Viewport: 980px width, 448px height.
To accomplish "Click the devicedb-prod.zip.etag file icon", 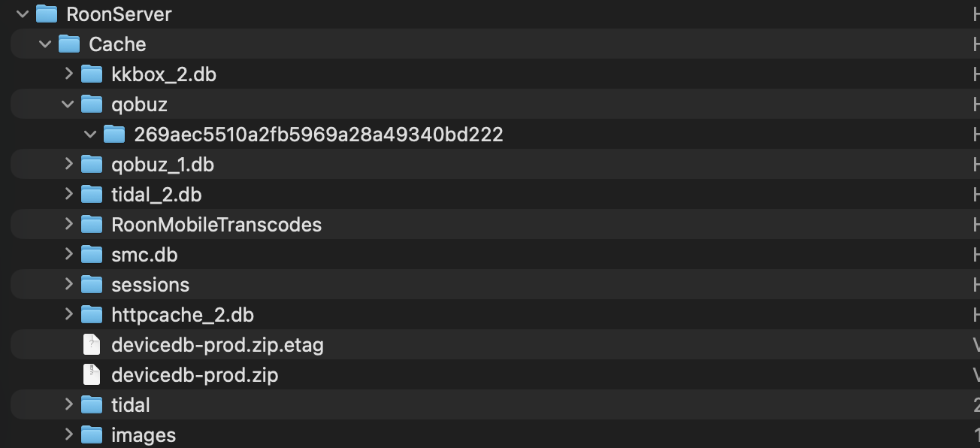I will pyautogui.click(x=92, y=344).
